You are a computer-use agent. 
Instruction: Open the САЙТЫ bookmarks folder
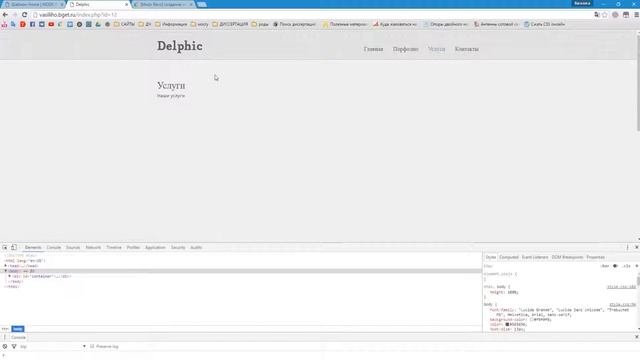point(124,24)
